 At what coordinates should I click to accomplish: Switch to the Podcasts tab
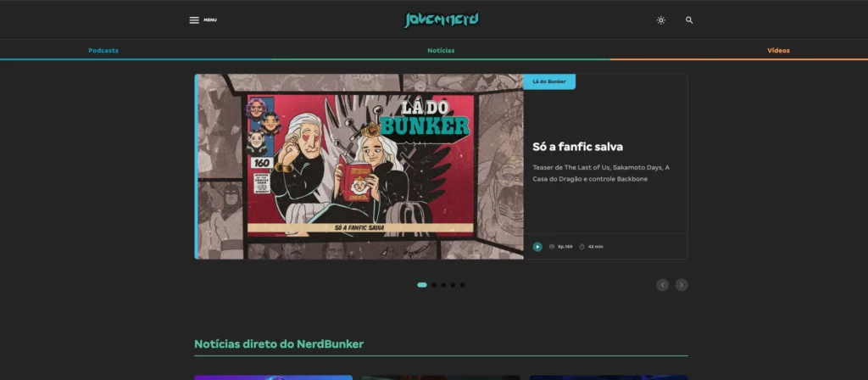point(103,50)
